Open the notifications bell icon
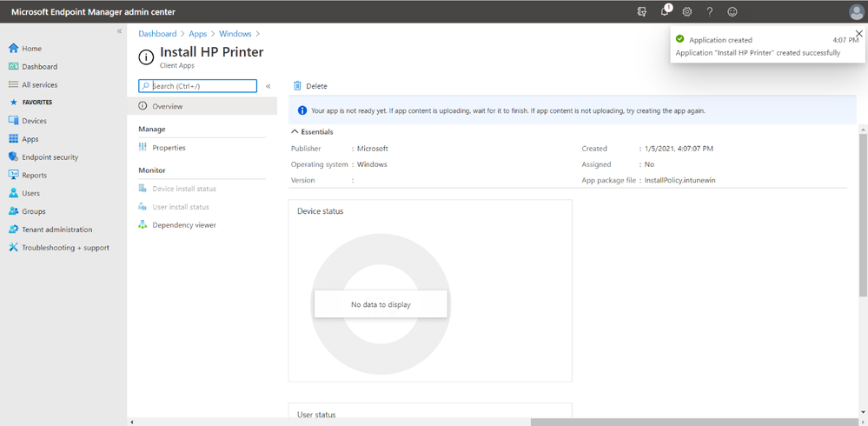Image resolution: width=868 pixels, height=426 pixels. [665, 11]
